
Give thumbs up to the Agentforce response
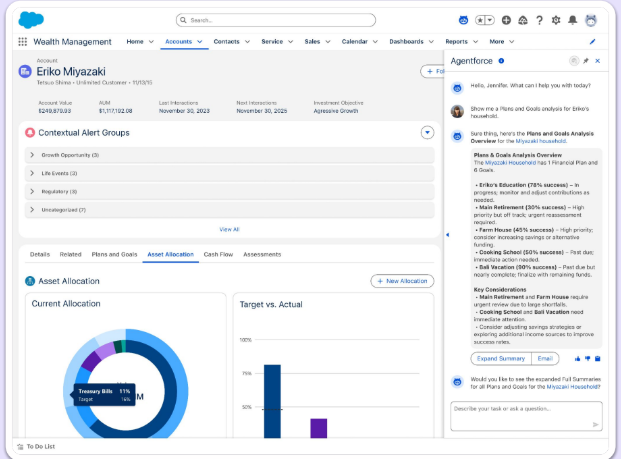[x=577, y=358]
